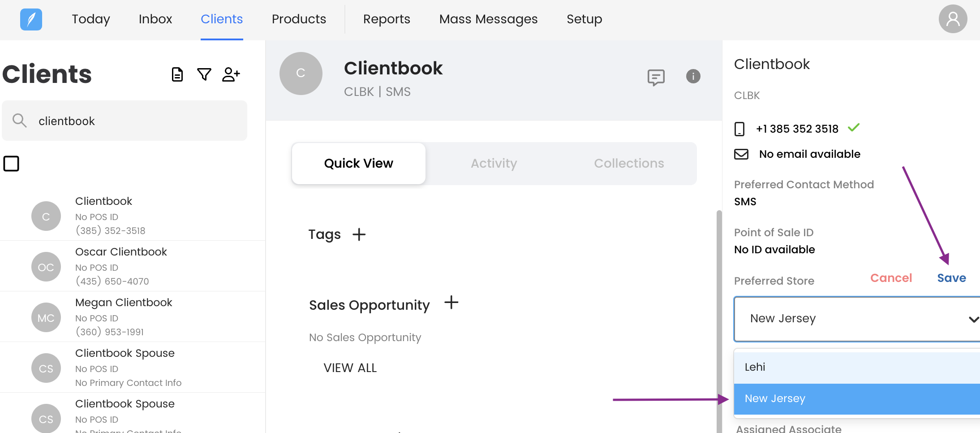Click the add new client icon
This screenshot has height=433, width=980.
coord(231,74)
